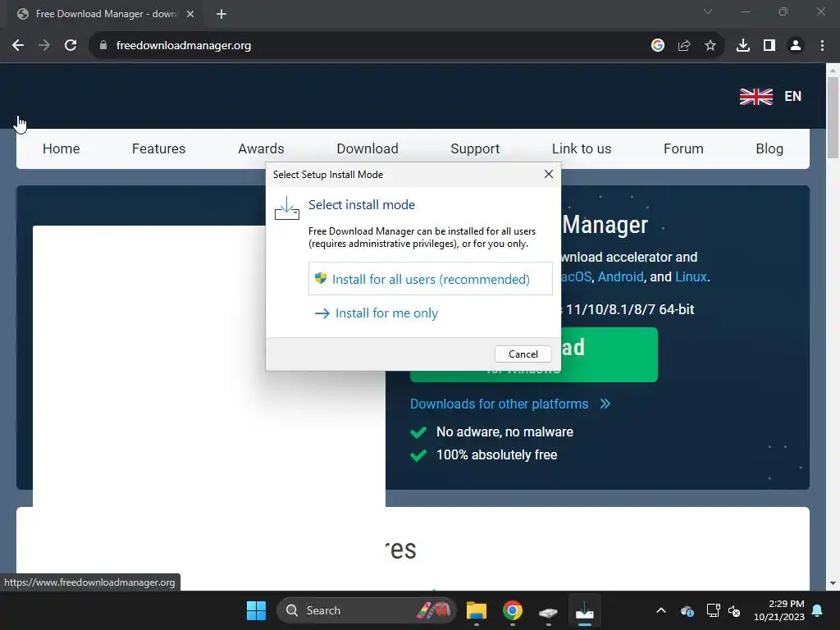Click the 'No adware, no malware' text
Screen dimensions: 840x630
[x=504, y=431]
